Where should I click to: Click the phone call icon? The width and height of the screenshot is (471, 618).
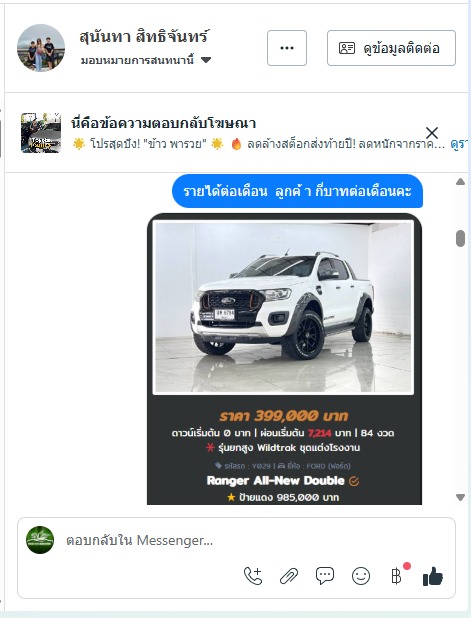(x=253, y=576)
